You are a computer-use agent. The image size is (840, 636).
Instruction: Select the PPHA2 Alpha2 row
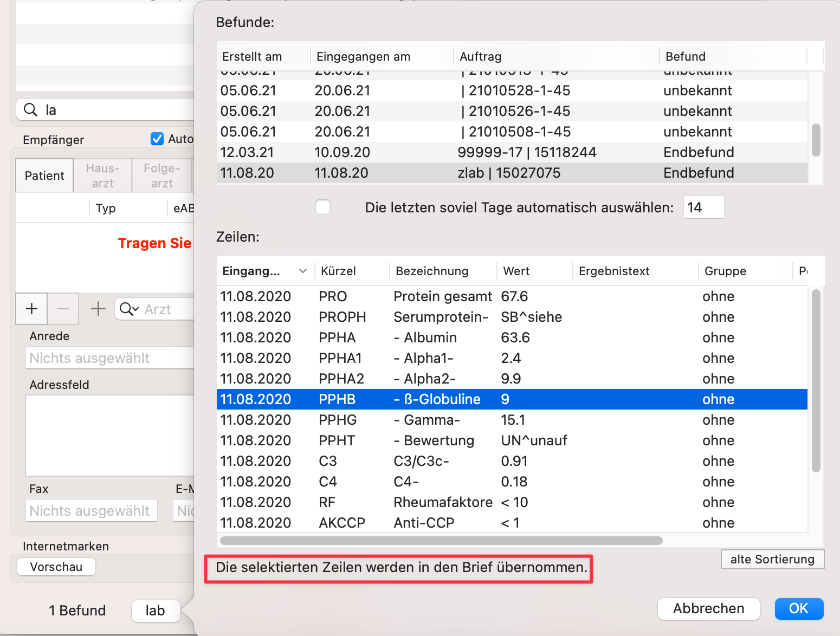tap(512, 379)
